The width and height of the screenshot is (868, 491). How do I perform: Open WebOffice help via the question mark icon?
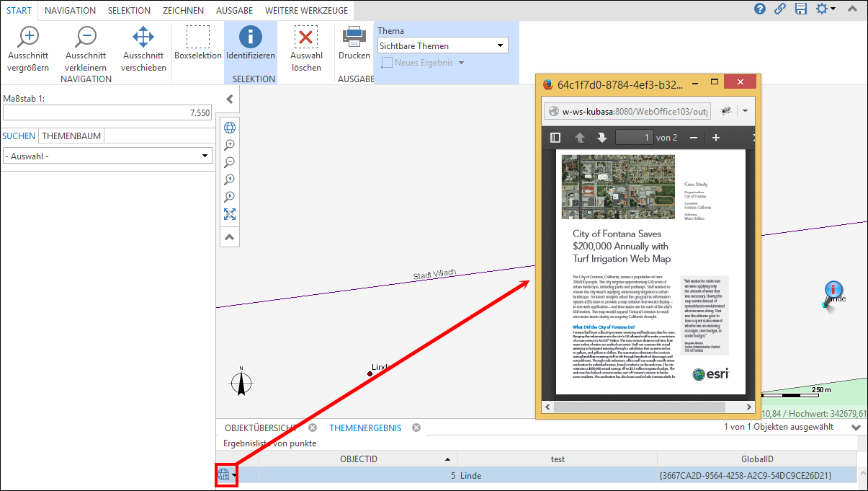pos(761,9)
